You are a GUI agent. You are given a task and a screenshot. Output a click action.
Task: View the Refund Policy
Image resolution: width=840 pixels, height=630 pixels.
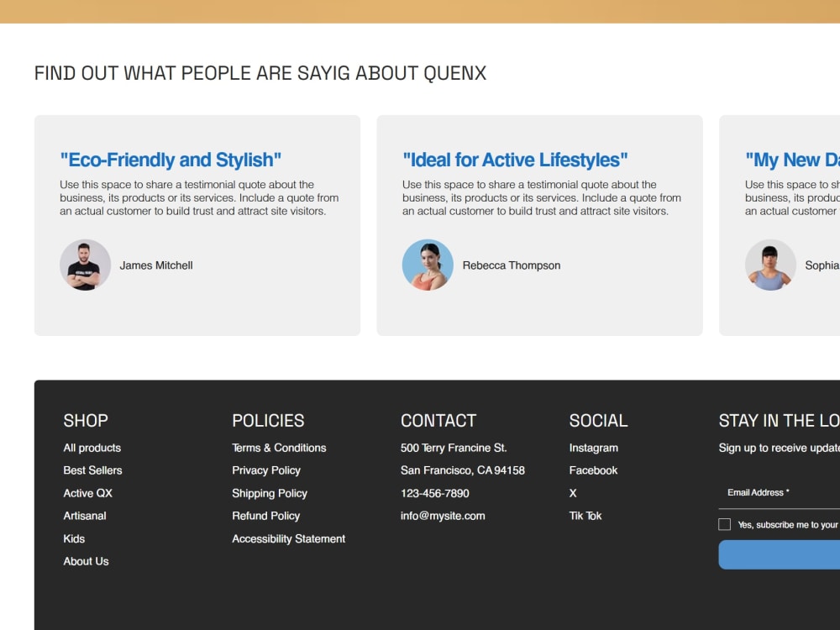point(265,516)
